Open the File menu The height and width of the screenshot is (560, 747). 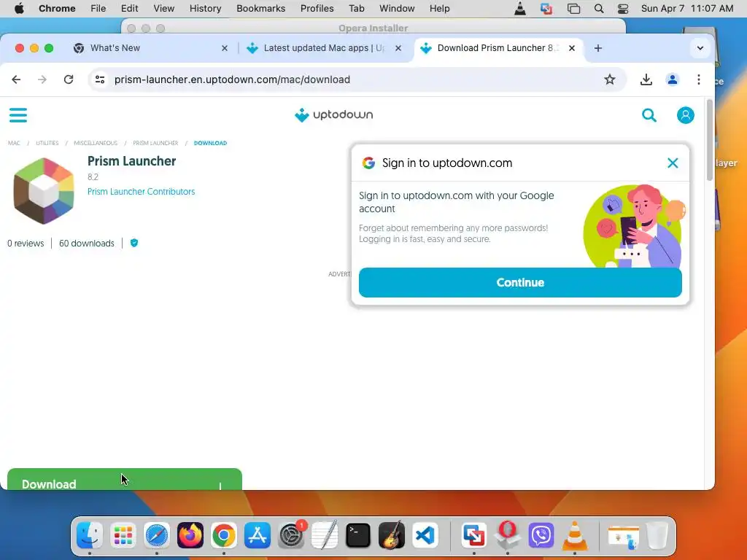pos(98,9)
